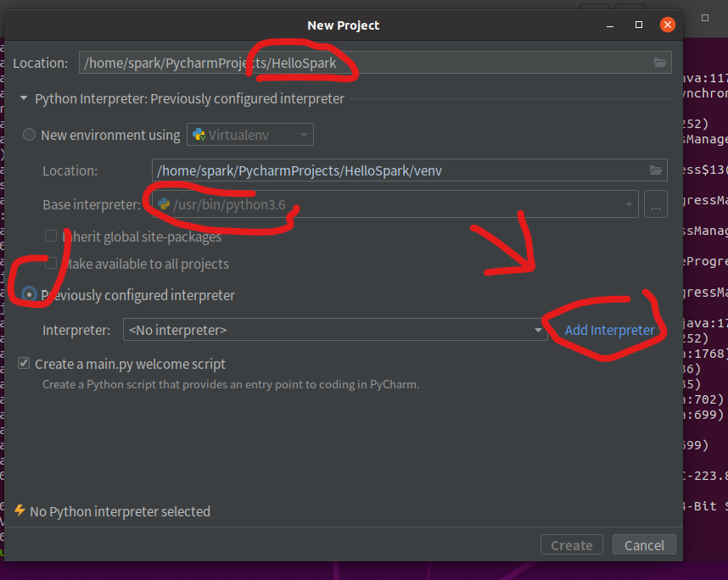Click the New Project title bar text
Screen dimensions: 728x580
(343, 25)
